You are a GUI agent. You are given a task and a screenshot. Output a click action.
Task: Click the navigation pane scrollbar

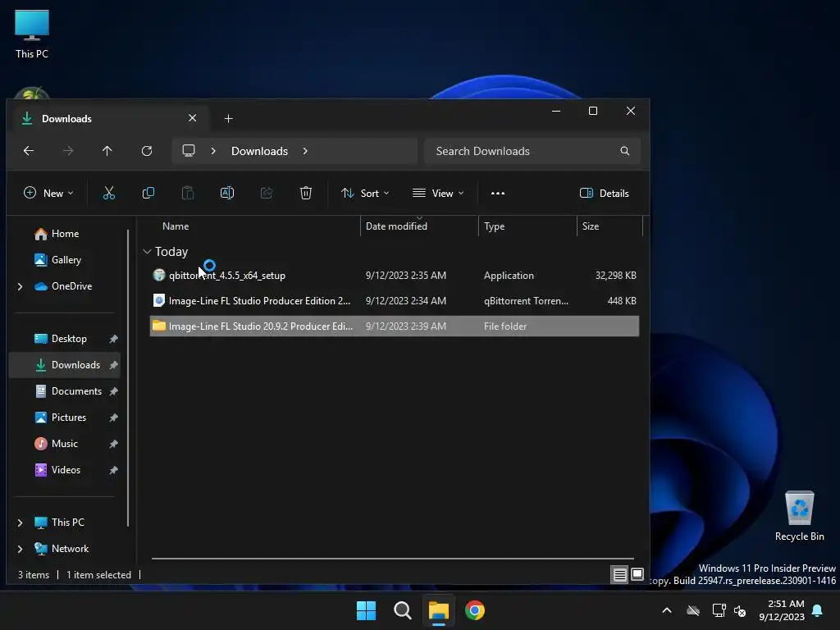(128, 377)
